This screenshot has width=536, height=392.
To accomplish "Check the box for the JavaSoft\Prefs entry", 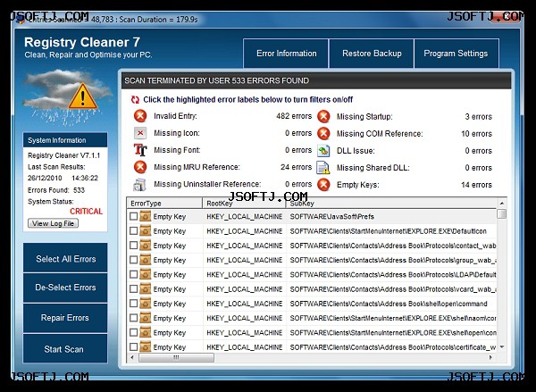I will [x=134, y=216].
